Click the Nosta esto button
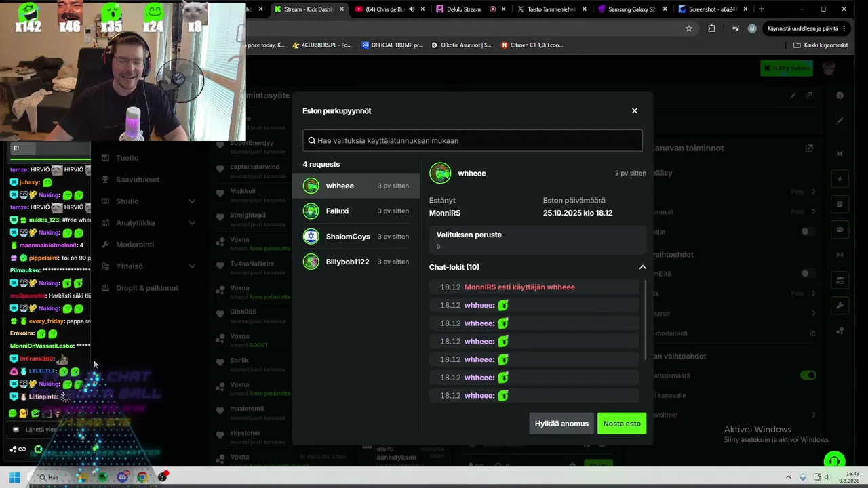The height and width of the screenshot is (488, 868). point(622,424)
